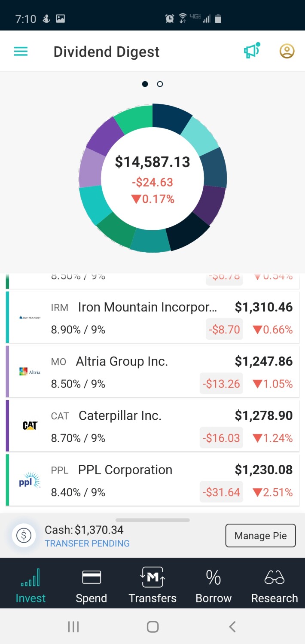
Task: Select the first page indicator dot
Action: coord(145,84)
